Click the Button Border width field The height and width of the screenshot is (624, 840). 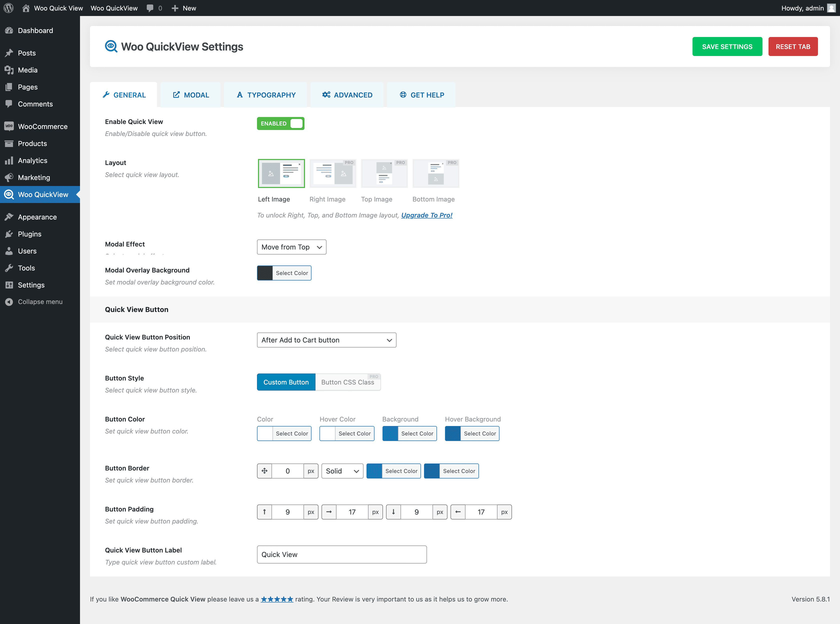coord(287,471)
